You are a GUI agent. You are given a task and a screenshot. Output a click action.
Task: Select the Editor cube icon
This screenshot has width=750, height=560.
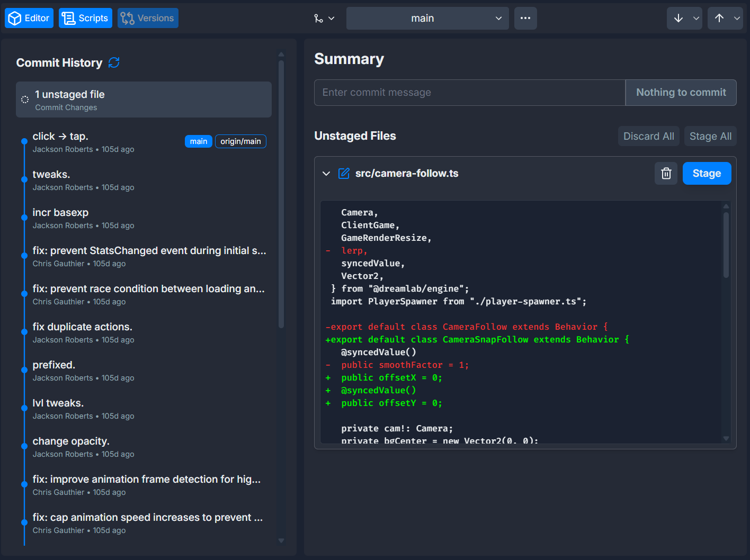pyautogui.click(x=14, y=17)
